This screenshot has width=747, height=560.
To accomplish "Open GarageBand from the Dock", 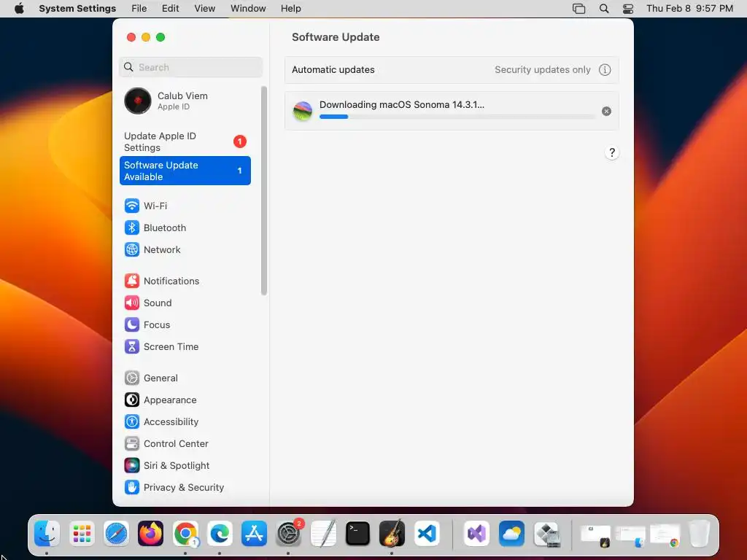I will (x=392, y=533).
